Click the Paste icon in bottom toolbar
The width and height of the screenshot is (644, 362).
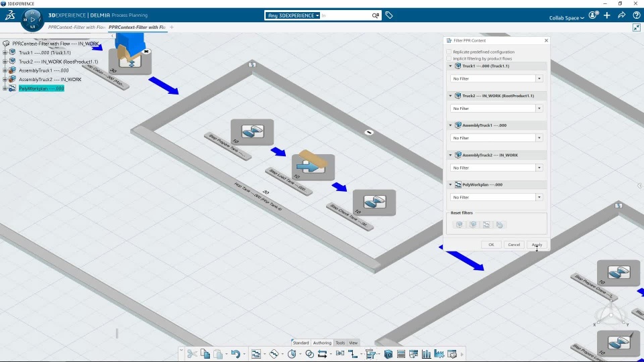(218, 354)
